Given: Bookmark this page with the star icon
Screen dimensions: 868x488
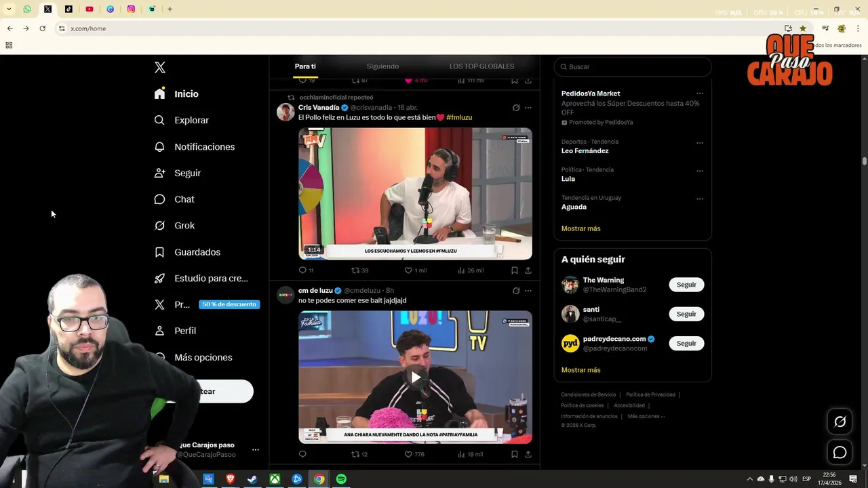Looking at the screenshot, I should coord(803,28).
